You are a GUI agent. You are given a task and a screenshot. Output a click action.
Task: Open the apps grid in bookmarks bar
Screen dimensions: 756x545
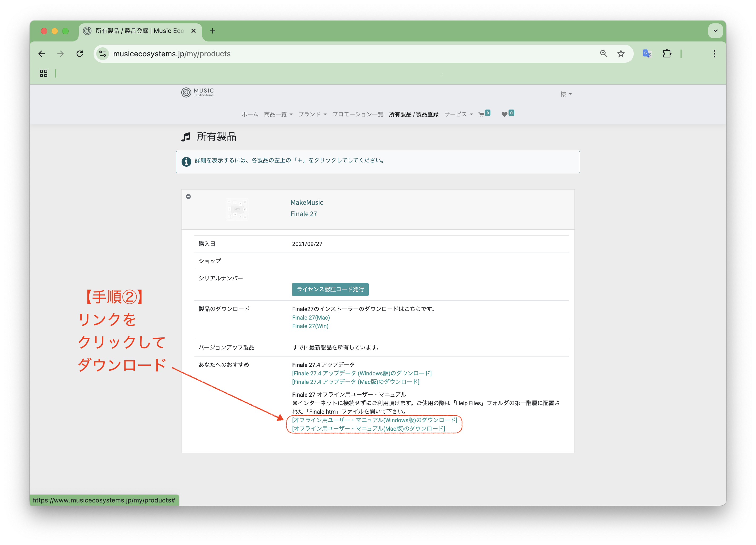point(44,73)
